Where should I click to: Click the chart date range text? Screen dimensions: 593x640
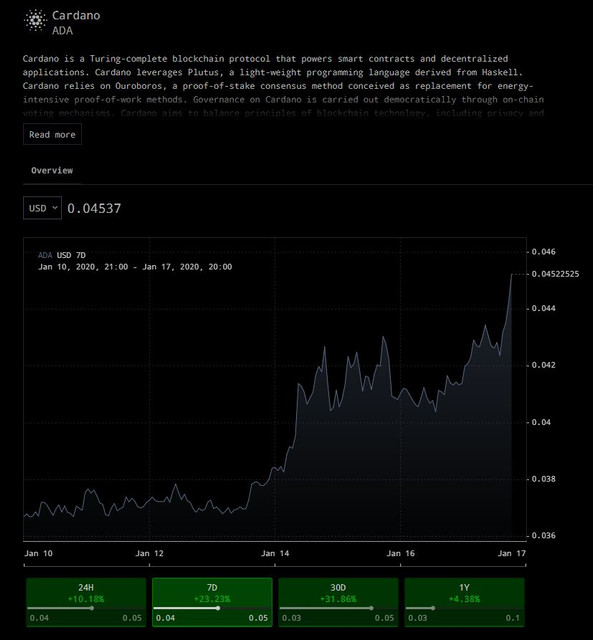point(135,267)
